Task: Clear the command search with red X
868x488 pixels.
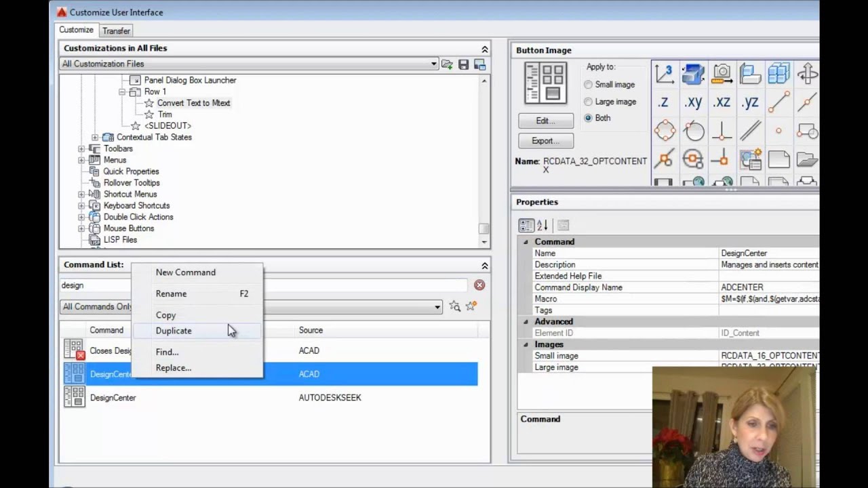Action: pos(479,285)
